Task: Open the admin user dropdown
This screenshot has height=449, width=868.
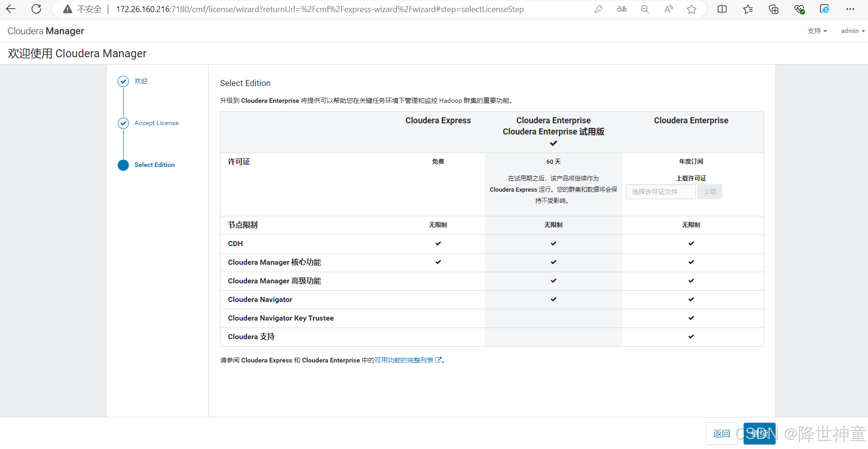Action: tap(853, 31)
